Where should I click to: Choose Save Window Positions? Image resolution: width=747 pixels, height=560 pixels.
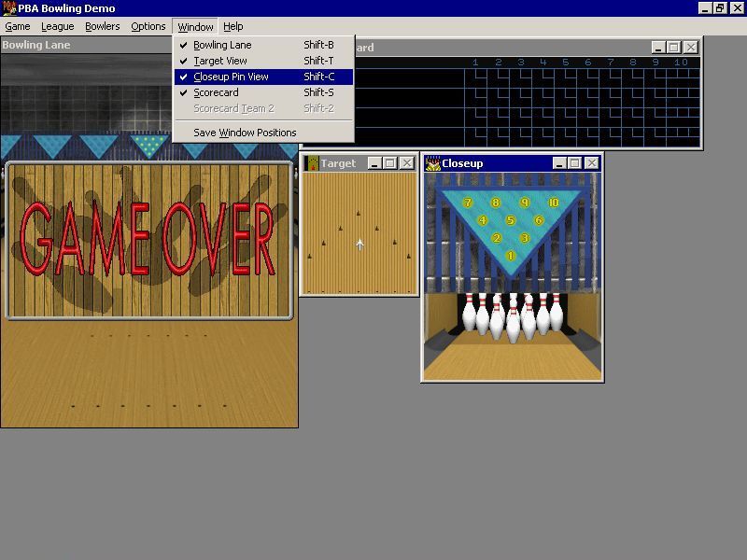click(245, 133)
